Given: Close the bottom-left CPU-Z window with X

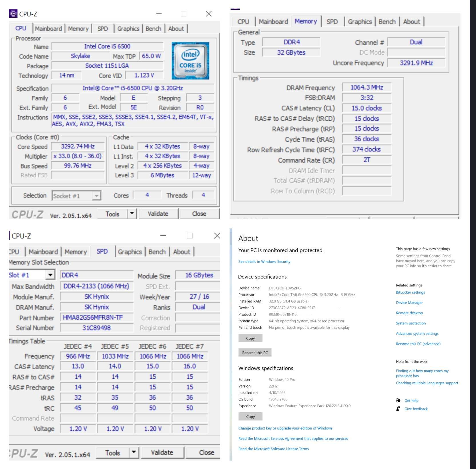Looking at the screenshot, I should 217,236.
